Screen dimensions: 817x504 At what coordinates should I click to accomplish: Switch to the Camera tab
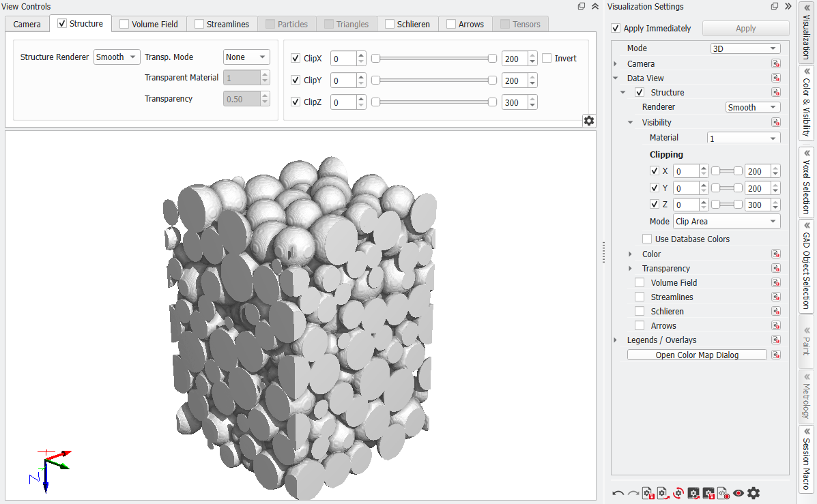[27, 24]
